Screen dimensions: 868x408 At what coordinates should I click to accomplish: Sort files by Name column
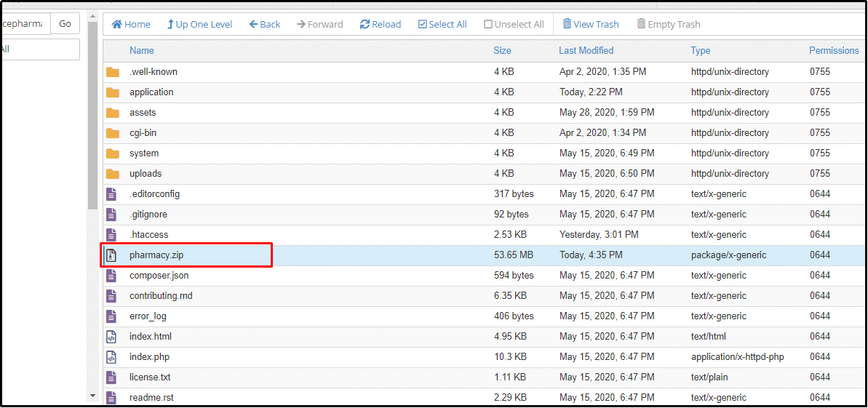pyautogui.click(x=142, y=51)
